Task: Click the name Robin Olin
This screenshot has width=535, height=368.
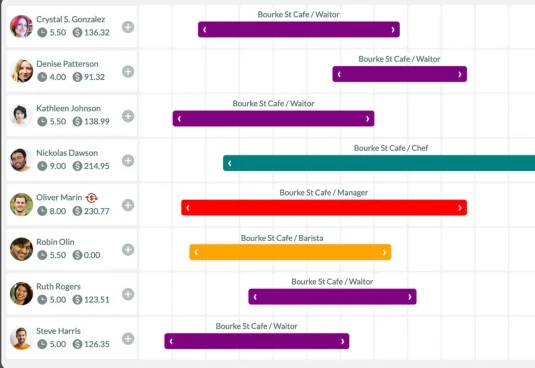Action: (x=55, y=242)
